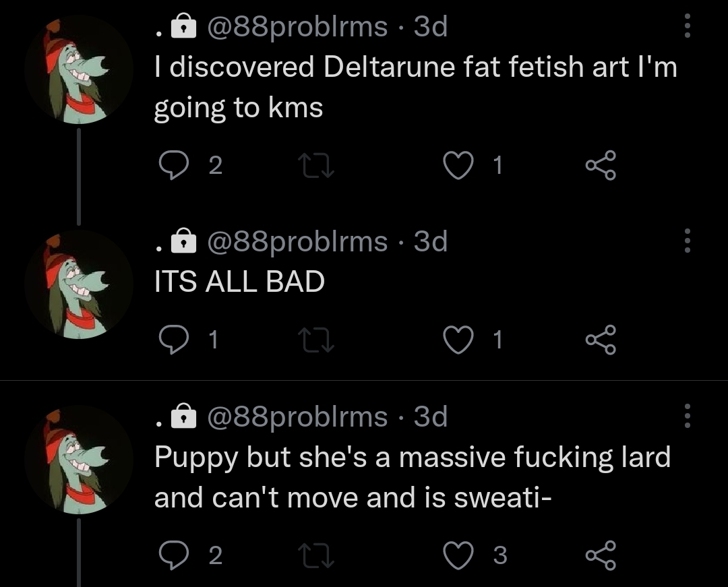Open profile picture on the first tweet
Screen dimensions: 728x587
(x=79, y=69)
